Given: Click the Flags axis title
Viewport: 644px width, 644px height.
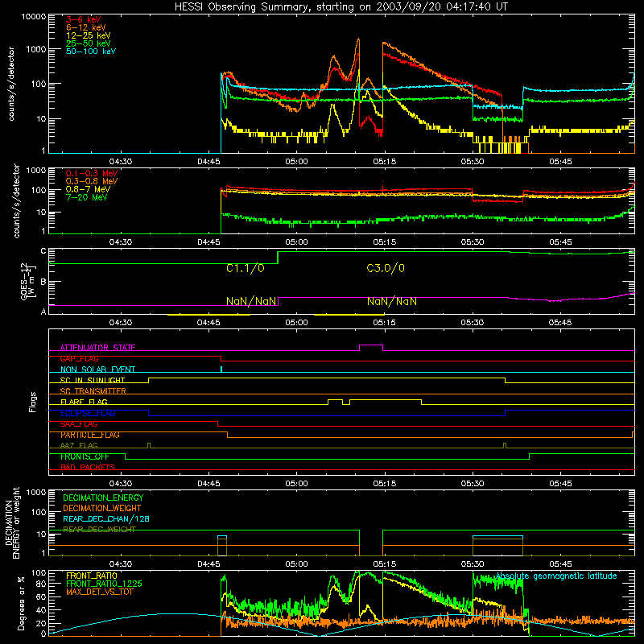Looking at the screenshot, I should [x=32, y=402].
